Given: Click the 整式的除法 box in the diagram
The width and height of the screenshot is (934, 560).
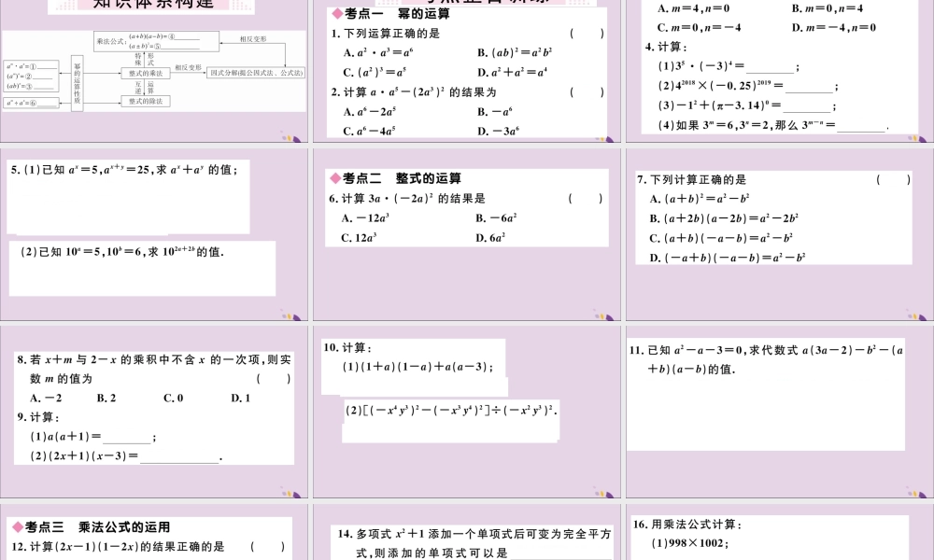Looking at the screenshot, I should (x=146, y=101).
